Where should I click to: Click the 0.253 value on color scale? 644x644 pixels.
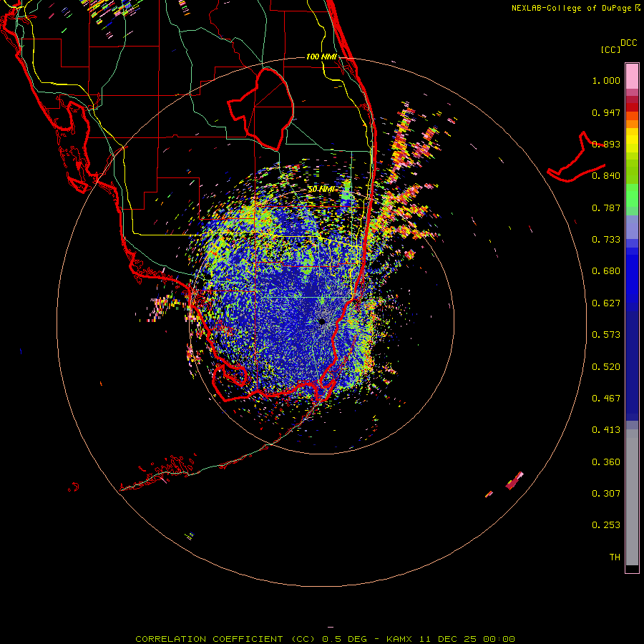point(606,525)
